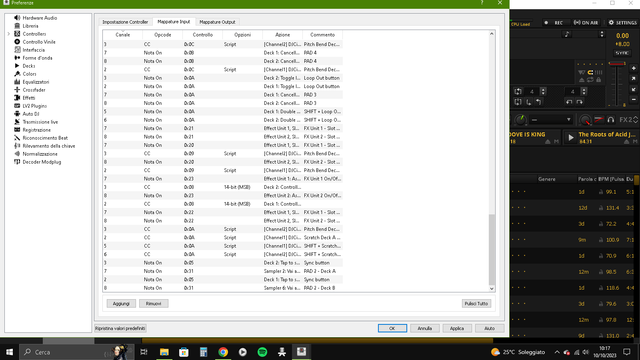Click the FX2 unit stepper arrows
640x360 pixels.
636,120
